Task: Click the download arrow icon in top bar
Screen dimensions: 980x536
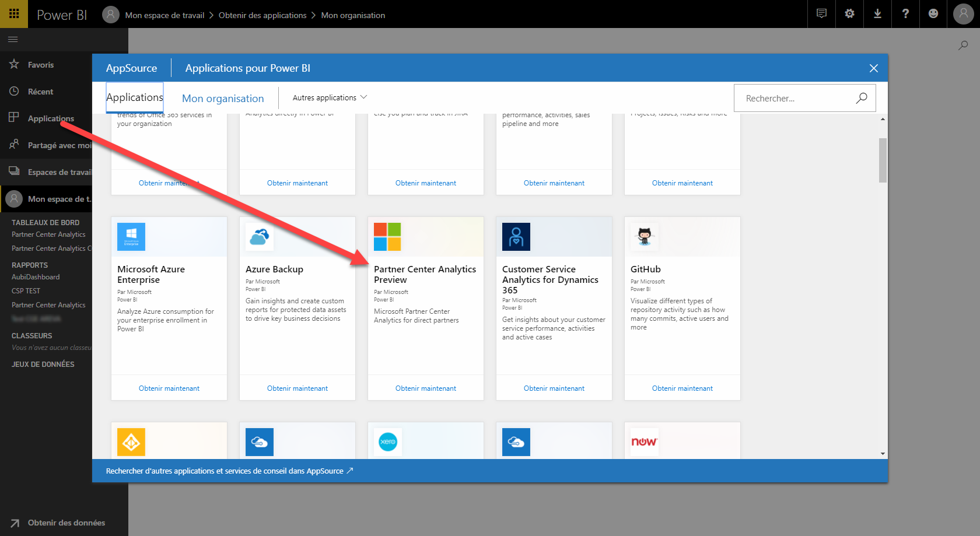Action: coord(877,14)
